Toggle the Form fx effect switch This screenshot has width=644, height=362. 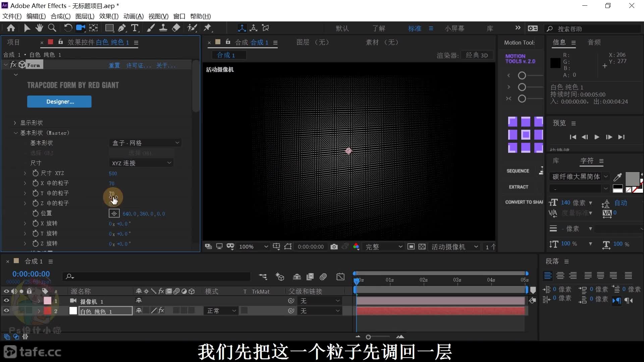click(13, 65)
